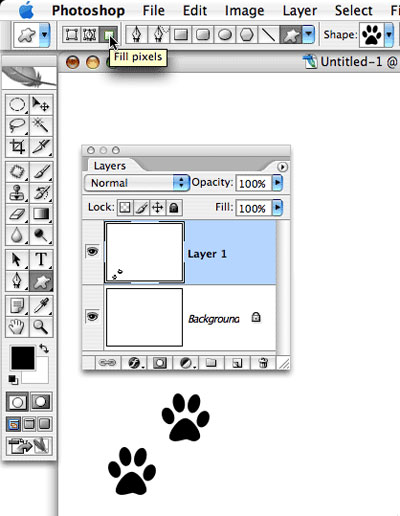The height and width of the screenshot is (516, 400).
Task: Jump to ImageReady button in toolbox
Action: 29,446
